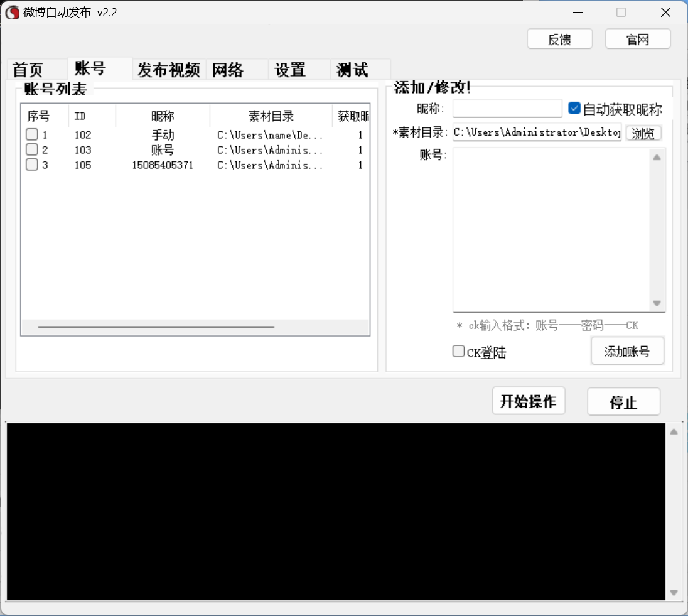Select the nickname 手动

(x=163, y=135)
